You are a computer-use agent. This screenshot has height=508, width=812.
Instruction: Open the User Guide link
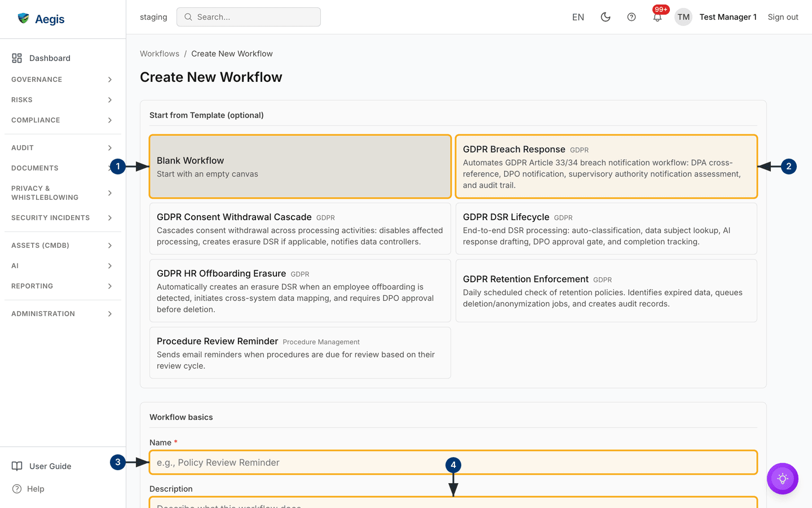click(x=62, y=466)
